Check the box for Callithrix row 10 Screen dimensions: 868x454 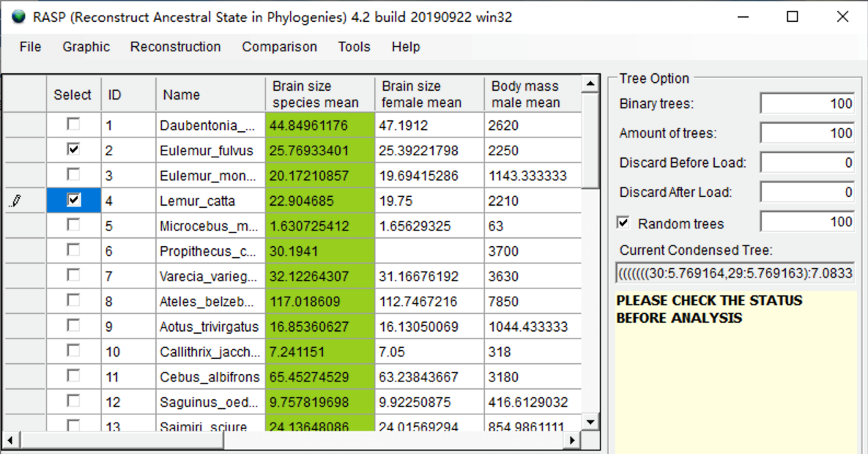click(x=73, y=350)
